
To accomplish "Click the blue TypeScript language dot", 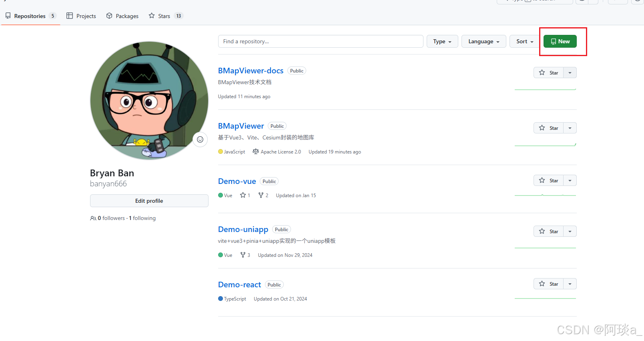I will 221,299.
